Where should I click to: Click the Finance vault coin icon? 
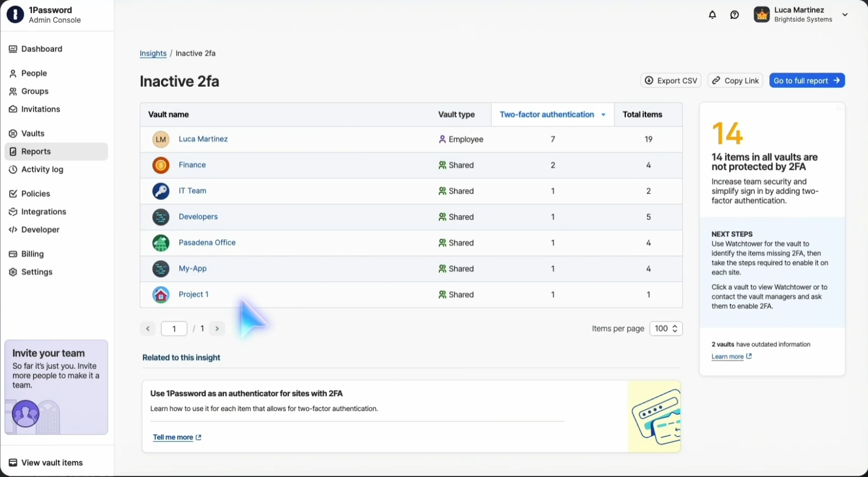(x=161, y=165)
